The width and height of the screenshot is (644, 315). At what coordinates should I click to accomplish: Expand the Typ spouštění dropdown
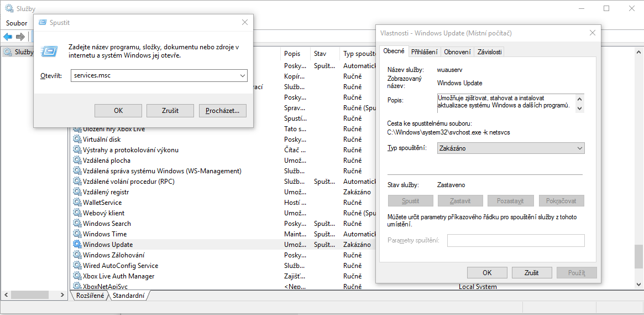point(579,148)
